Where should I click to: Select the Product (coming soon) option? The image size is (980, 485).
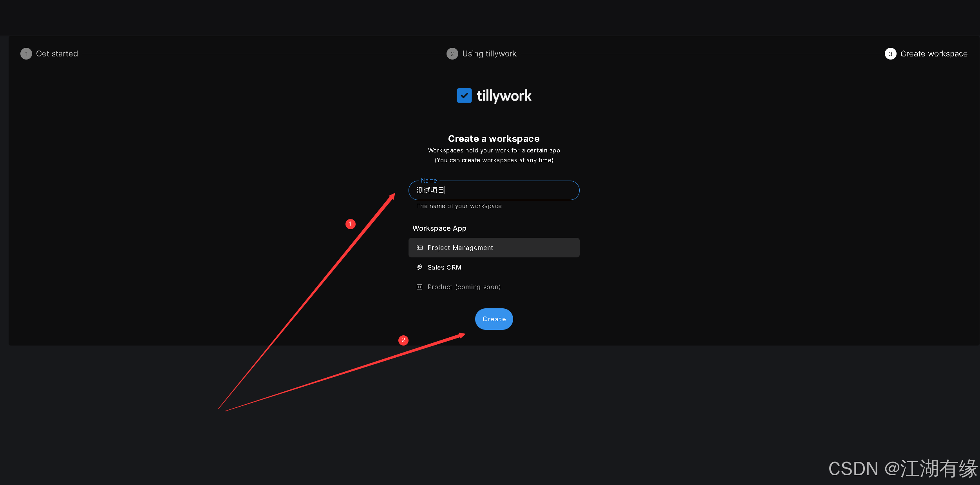click(x=464, y=286)
